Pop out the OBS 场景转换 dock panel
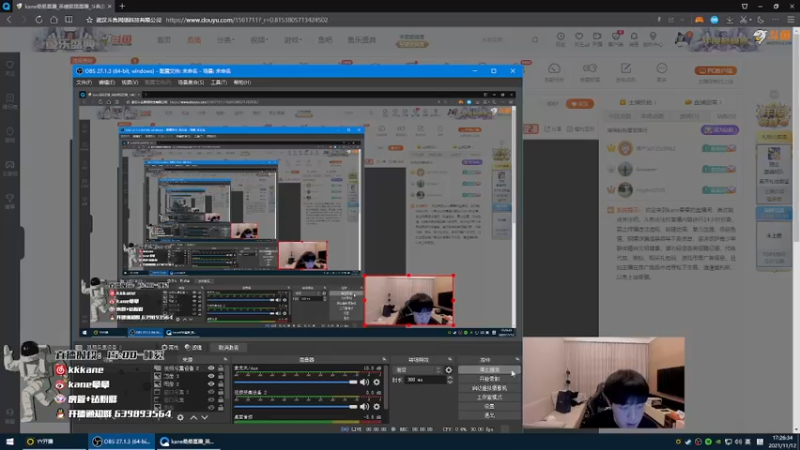The image size is (800, 450). (449, 359)
